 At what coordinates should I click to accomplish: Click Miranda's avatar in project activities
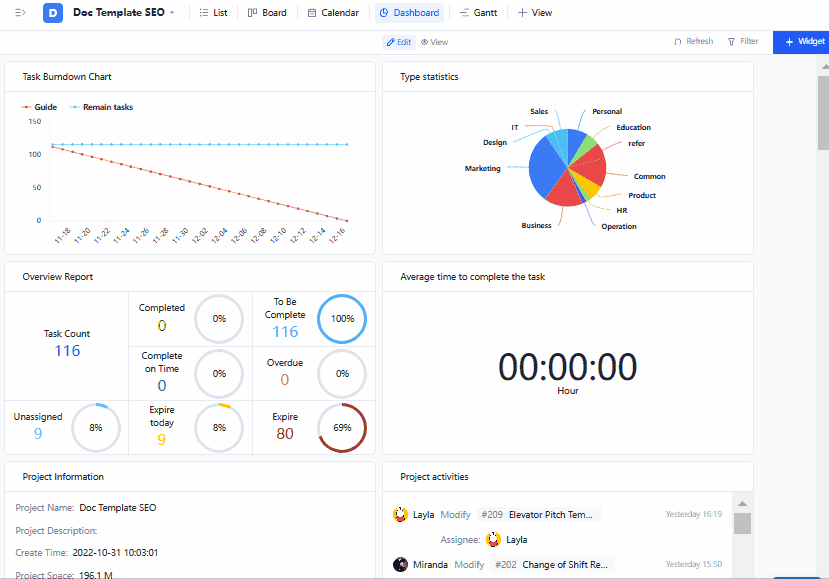(x=401, y=565)
